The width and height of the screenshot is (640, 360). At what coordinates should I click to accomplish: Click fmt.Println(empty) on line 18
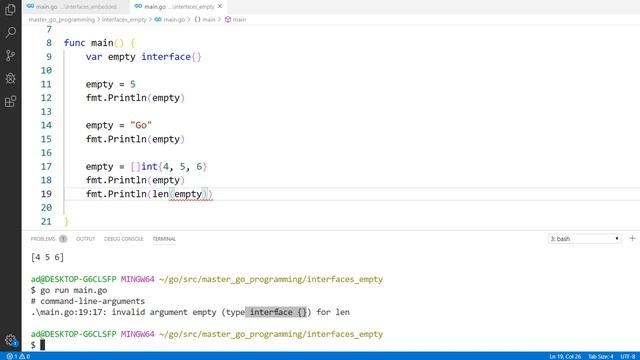click(135, 180)
